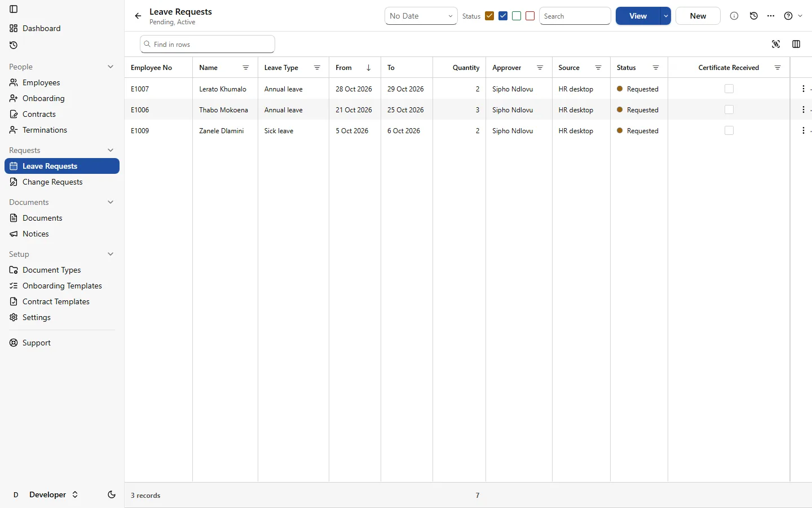Open the Developer account switcher
Image resolution: width=812 pixels, height=508 pixels.
click(45, 494)
